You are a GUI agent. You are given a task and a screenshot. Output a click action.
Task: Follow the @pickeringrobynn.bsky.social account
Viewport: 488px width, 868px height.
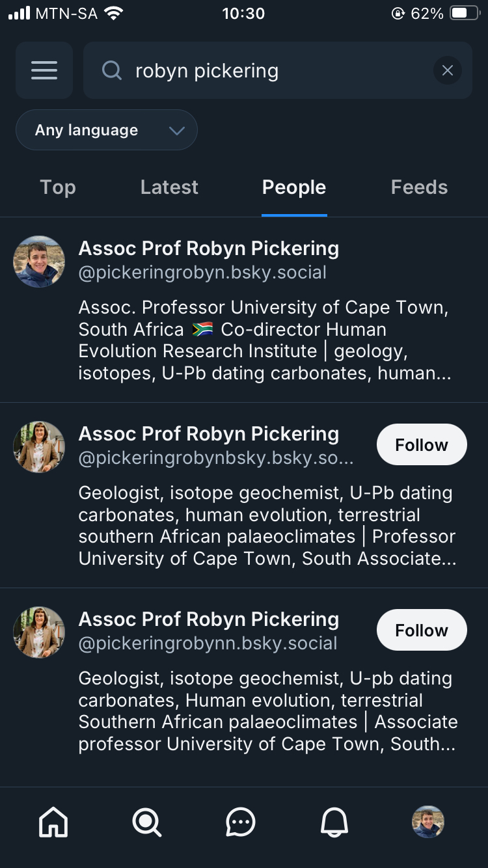tap(422, 631)
